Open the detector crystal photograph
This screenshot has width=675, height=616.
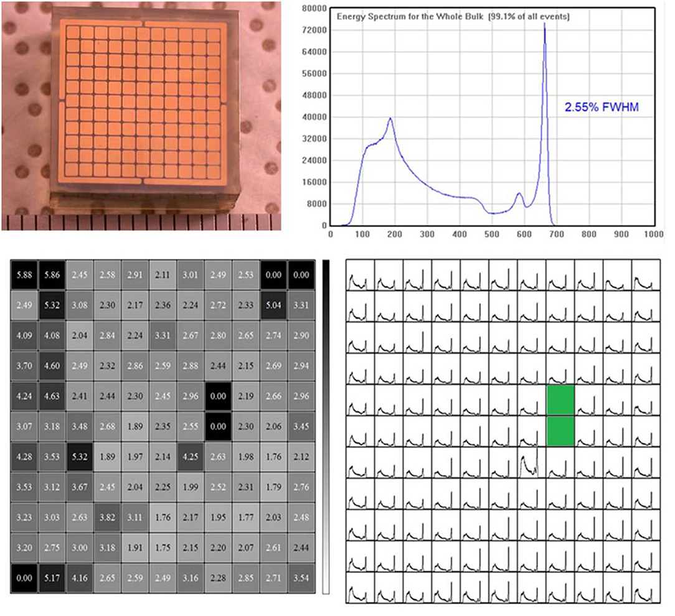pyautogui.click(x=141, y=115)
